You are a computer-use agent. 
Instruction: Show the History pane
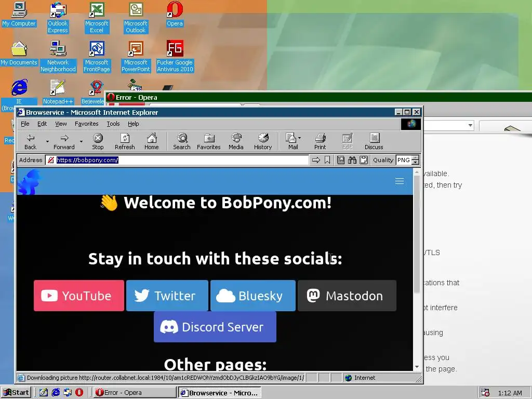pyautogui.click(x=263, y=141)
